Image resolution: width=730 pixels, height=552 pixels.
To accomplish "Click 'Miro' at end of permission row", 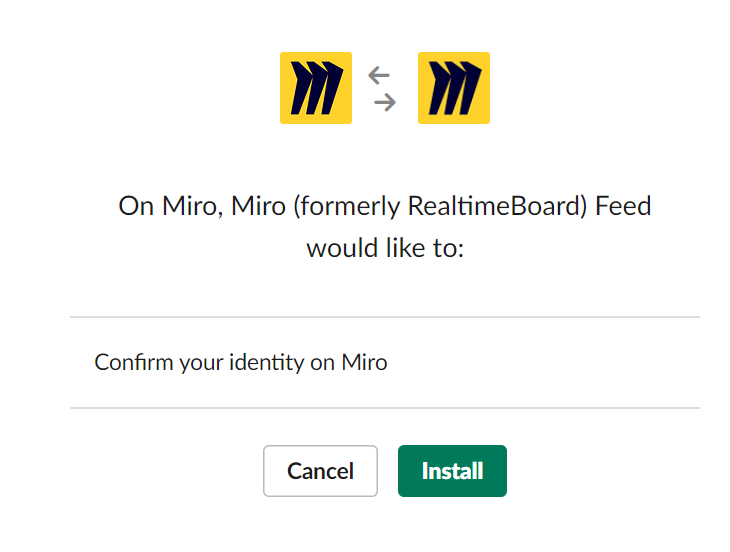I will pyautogui.click(x=364, y=362).
